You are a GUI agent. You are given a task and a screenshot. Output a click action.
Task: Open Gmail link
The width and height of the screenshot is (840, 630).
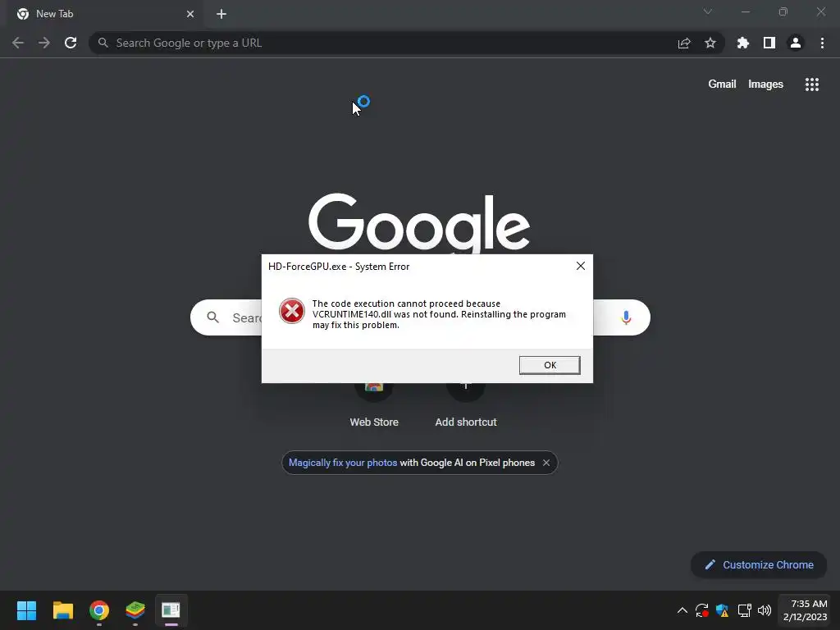(722, 84)
